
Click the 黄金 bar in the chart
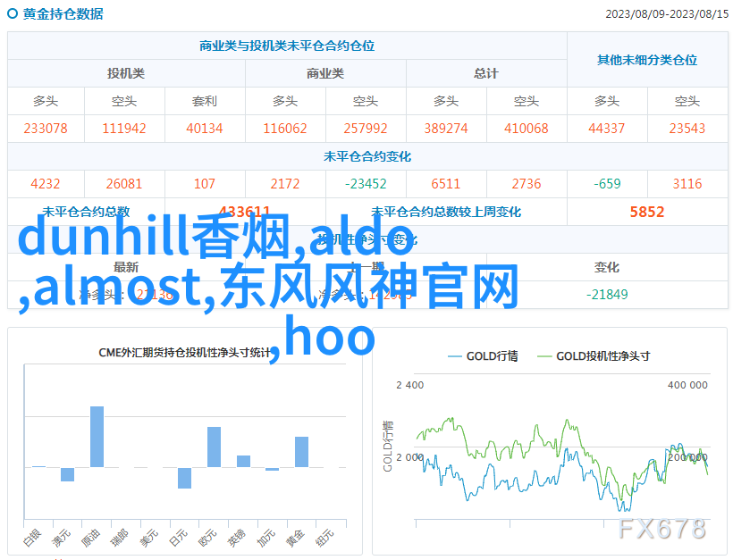pyautogui.click(x=301, y=452)
